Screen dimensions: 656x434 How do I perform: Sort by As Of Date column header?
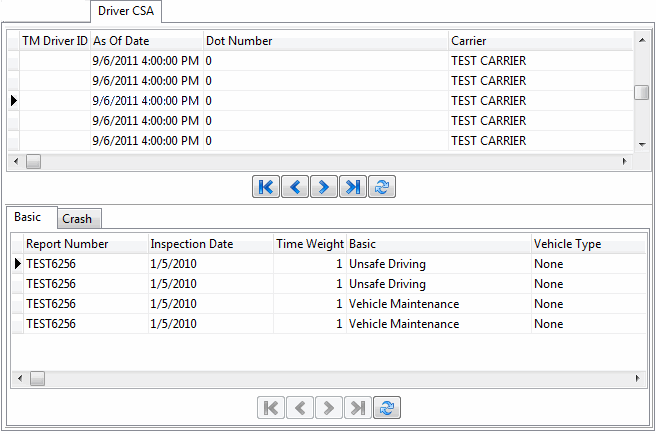146,41
